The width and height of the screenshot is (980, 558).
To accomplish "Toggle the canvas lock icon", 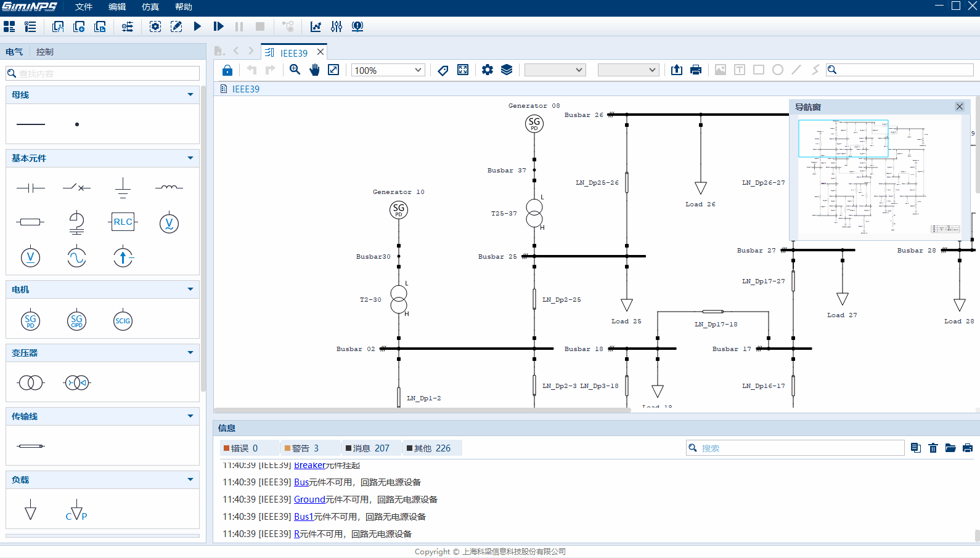I will (227, 70).
